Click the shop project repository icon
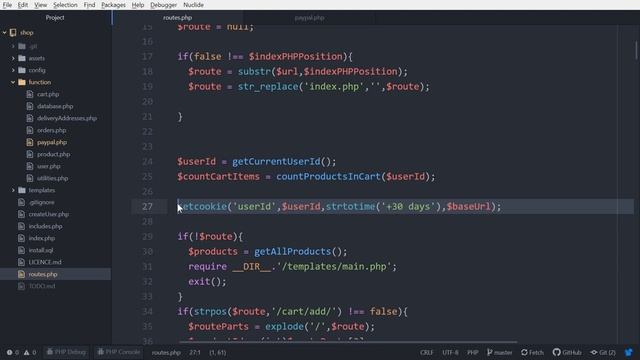The image size is (640, 360). tap(13, 32)
